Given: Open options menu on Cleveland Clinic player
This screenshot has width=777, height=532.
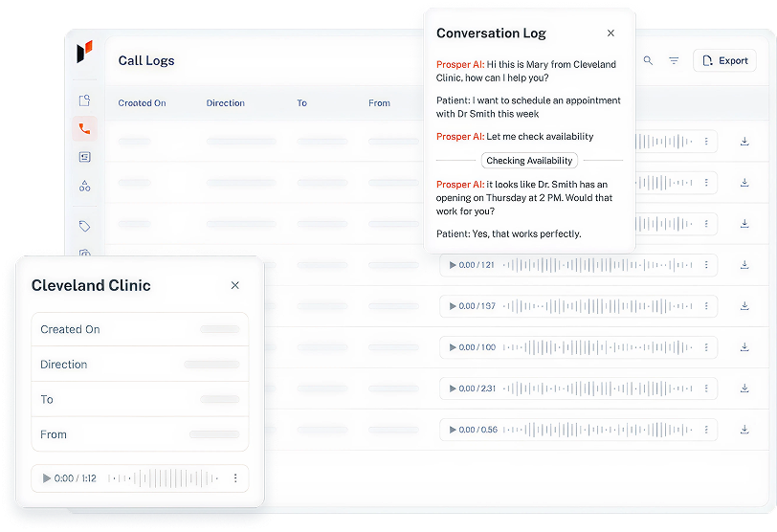Looking at the screenshot, I should click(x=235, y=478).
